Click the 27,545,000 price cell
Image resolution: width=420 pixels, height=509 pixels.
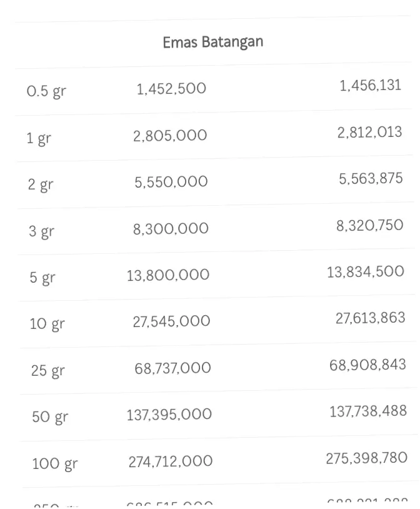click(171, 321)
